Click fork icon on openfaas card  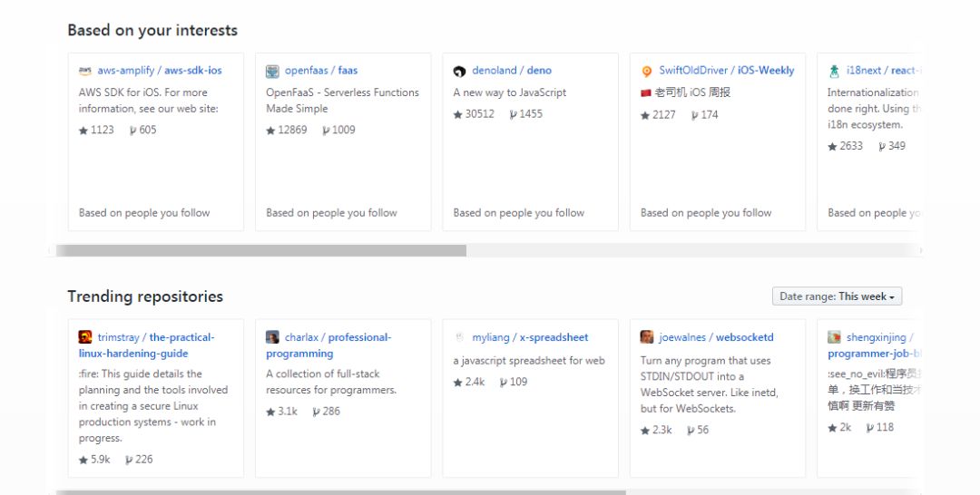tap(326, 131)
